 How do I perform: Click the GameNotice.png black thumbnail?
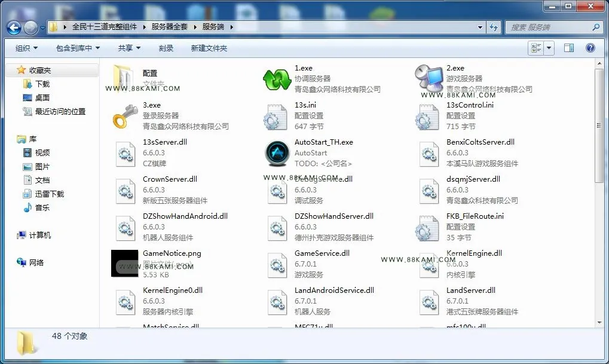[x=125, y=264]
